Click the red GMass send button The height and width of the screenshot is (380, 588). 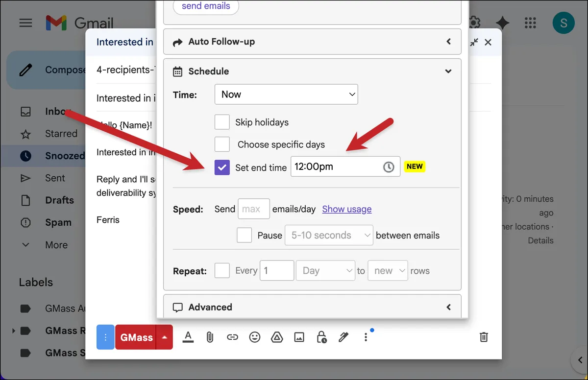tap(136, 337)
